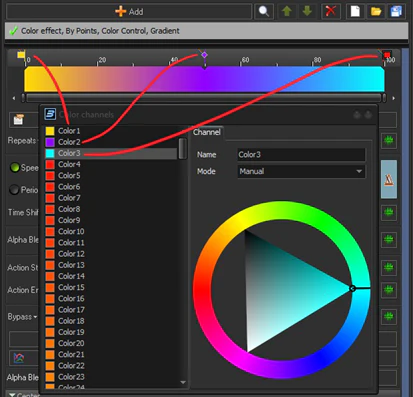Select the Speed radio button
This screenshot has height=397, width=413.
(14, 168)
